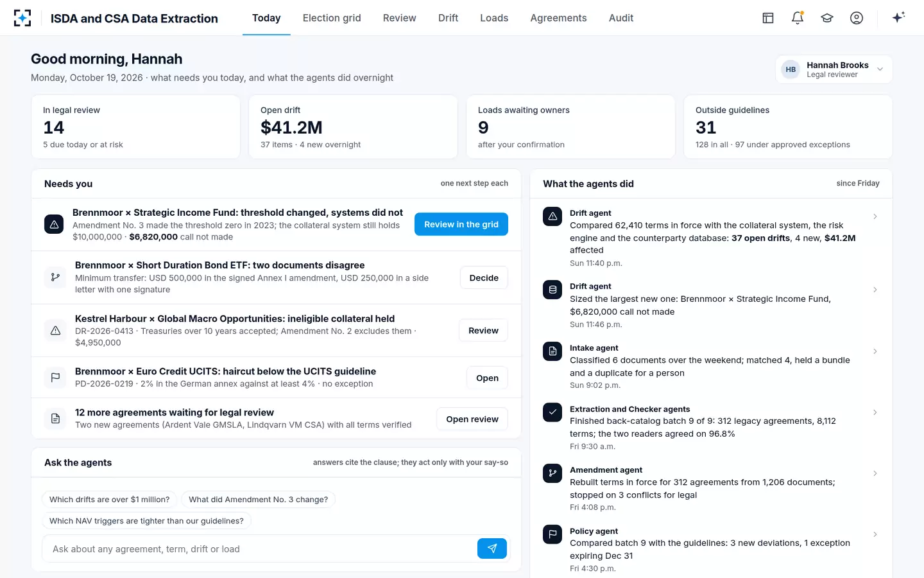Screen dimensions: 924x578
Task: Focus the Ask about any agreement input field
Action: (x=260, y=549)
